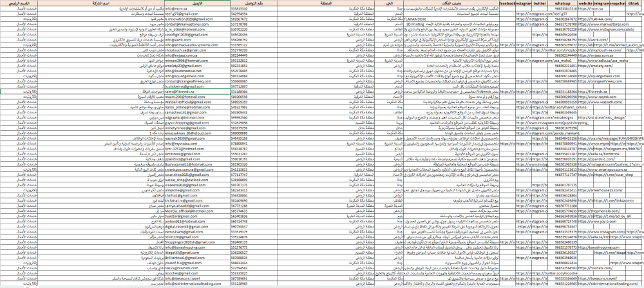Select the email cell 'amelaty20@gmail.com'
Screen dimensions: 644x288
pos(197,66)
